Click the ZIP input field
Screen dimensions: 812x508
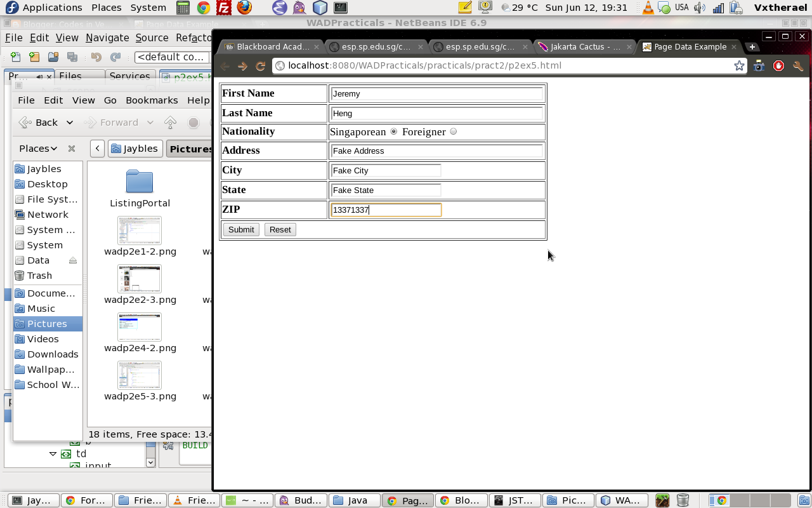[x=386, y=210]
